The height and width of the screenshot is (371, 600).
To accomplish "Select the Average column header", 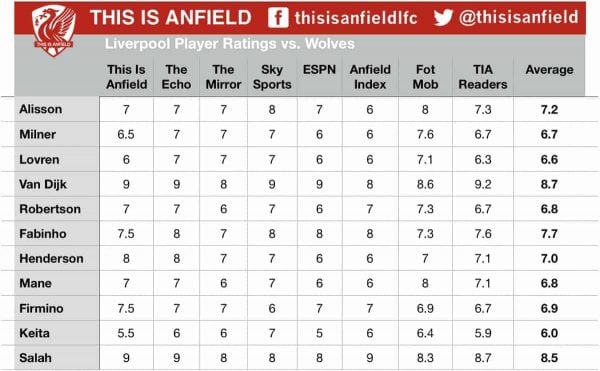I will [x=549, y=70].
